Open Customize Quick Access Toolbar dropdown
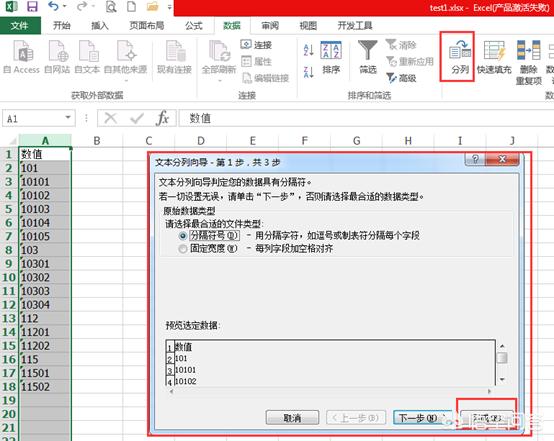 [x=170, y=7]
